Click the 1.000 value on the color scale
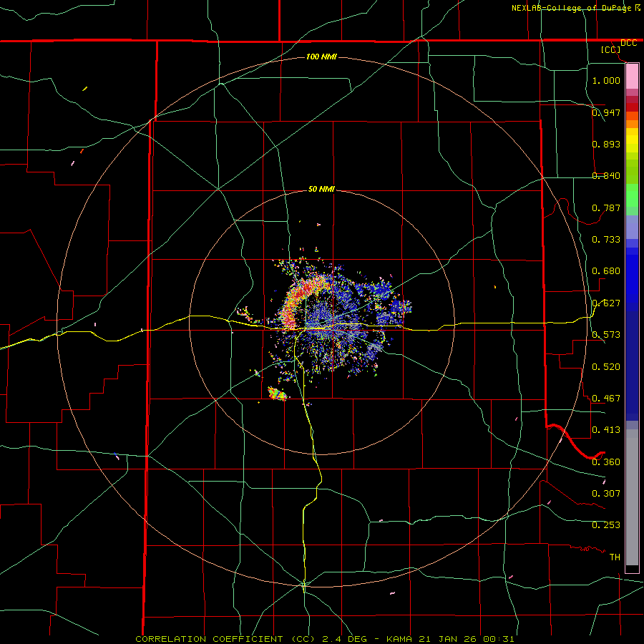 pyautogui.click(x=606, y=80)
